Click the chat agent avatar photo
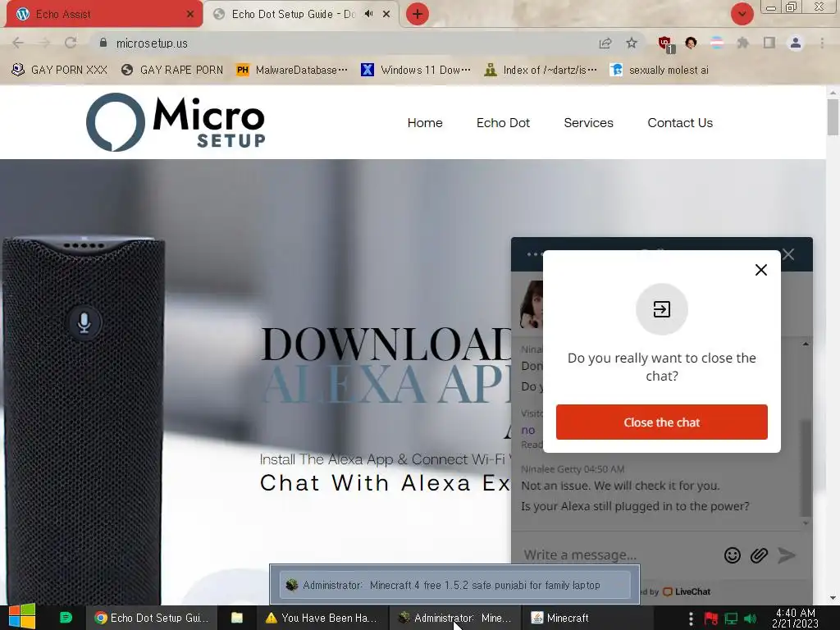 (532, 304)
